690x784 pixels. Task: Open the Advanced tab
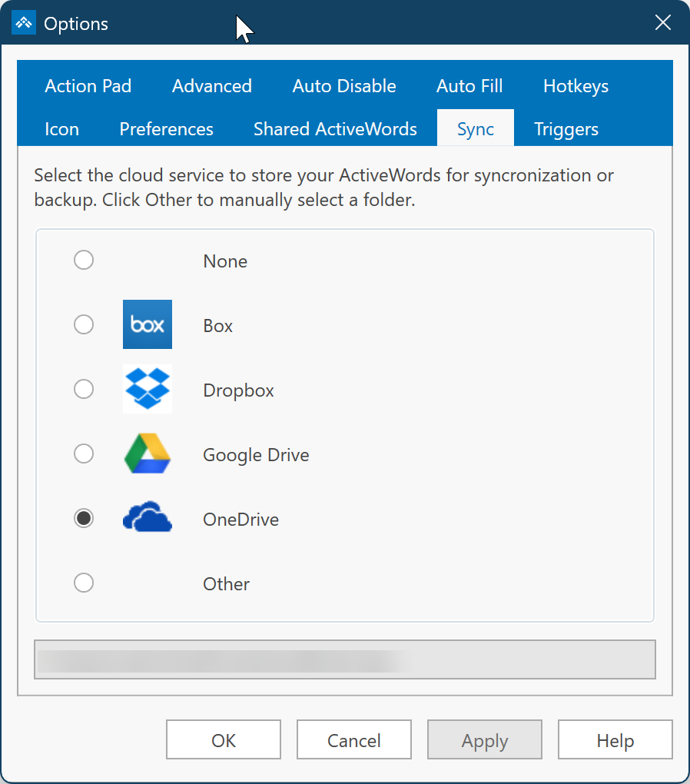coord(212,86)
